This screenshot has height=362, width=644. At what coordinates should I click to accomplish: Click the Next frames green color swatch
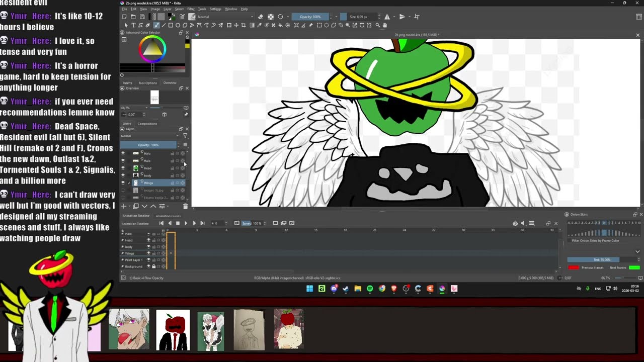pyautogui.click(x=634, y=267)
